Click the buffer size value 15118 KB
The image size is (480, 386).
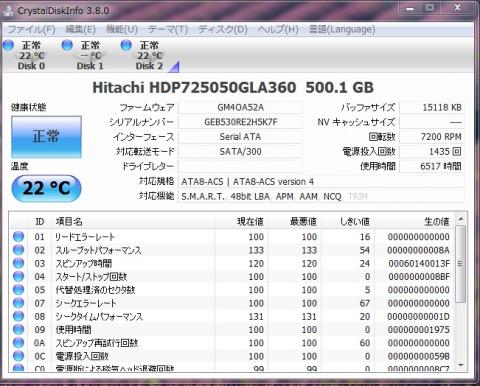(431, 108)
